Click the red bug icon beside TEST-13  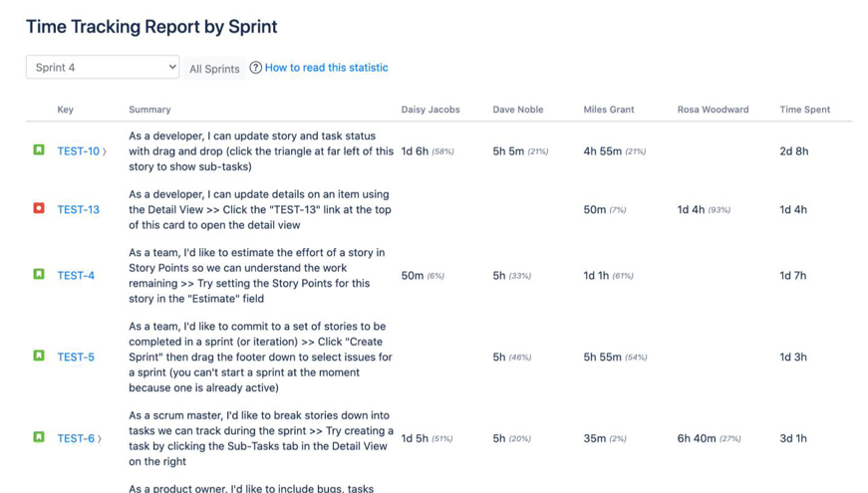click(39, 209)
